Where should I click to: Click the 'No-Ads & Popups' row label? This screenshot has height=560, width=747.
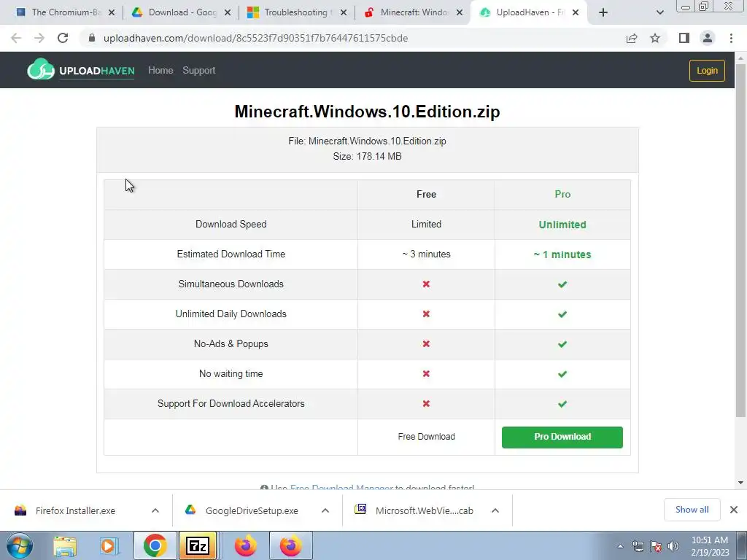pyautogui.click(x=231, y=344)
